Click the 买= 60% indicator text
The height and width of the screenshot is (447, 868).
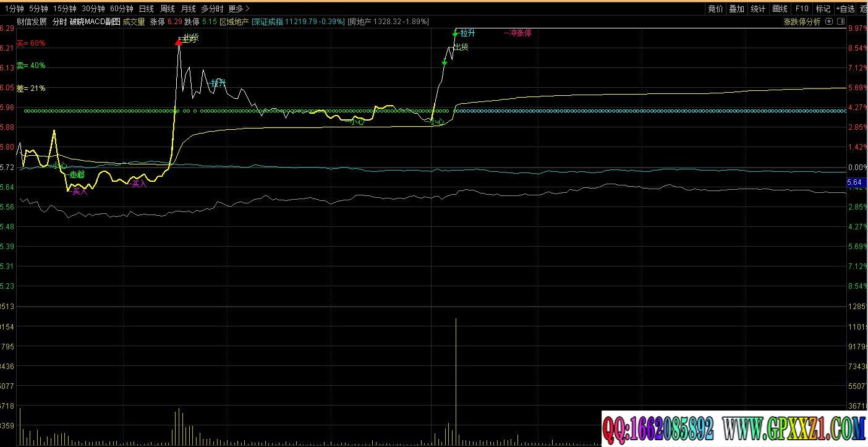[x=30, y=43]
